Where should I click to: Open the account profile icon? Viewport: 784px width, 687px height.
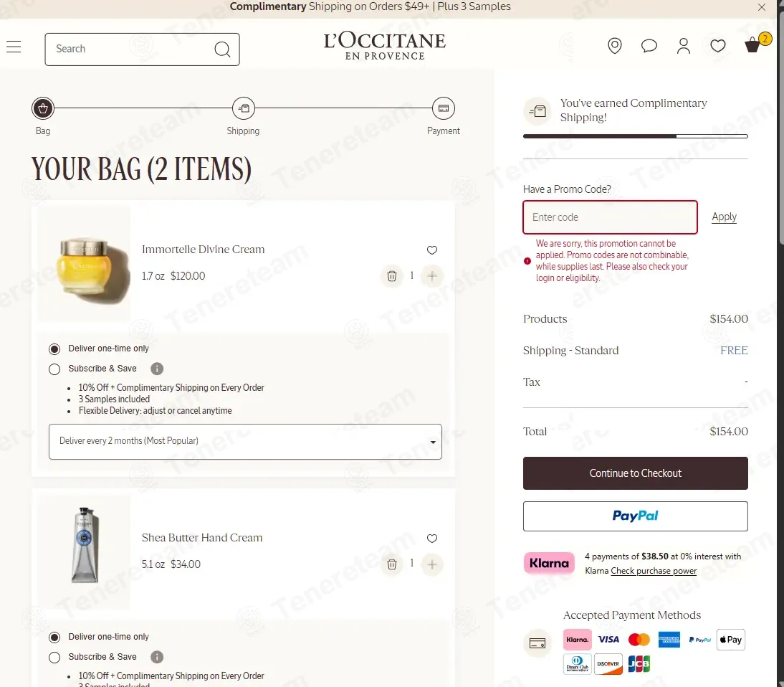coord(684,46)
